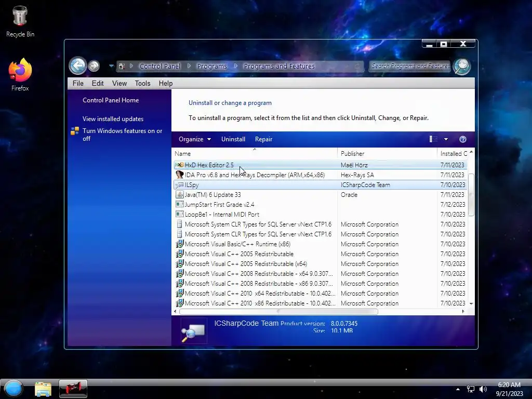Click the Repair toolbar button

(263, 139)
